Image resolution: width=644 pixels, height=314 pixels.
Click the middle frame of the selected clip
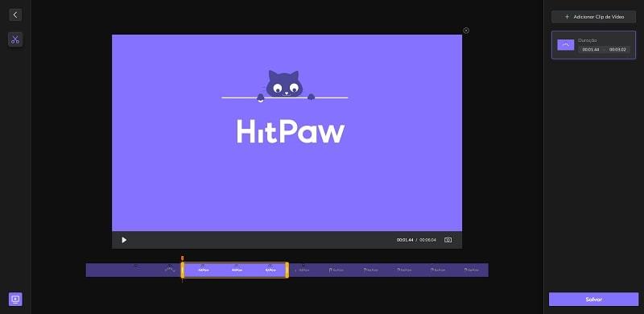tap(237, 270)
